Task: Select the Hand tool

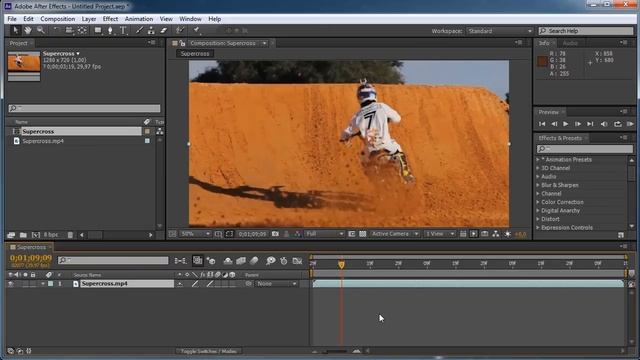Action: tap(28, 30)
